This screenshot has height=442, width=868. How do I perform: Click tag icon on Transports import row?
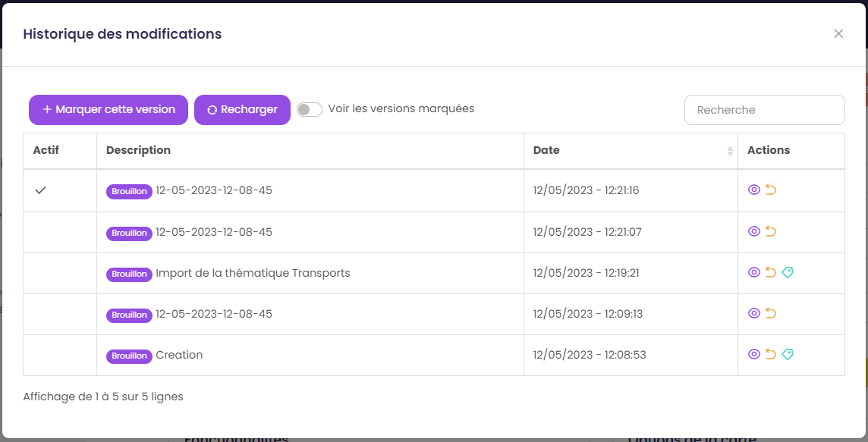[787, 272]
